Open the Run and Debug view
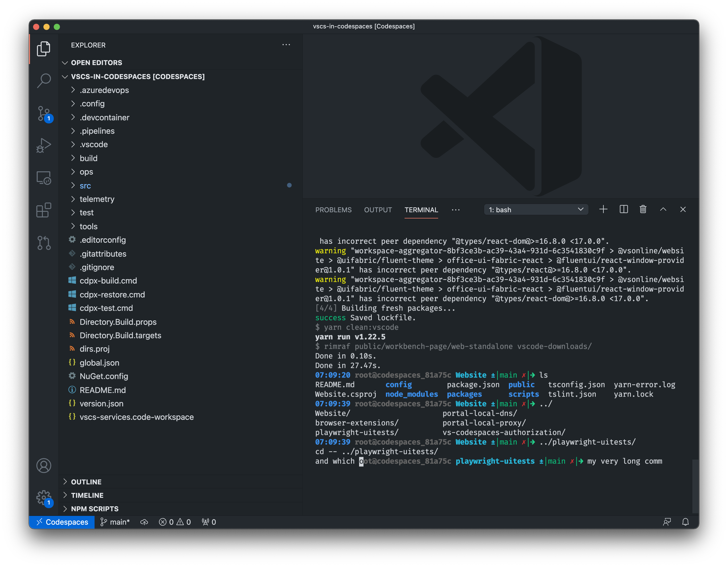 click(x=44, y=145)
